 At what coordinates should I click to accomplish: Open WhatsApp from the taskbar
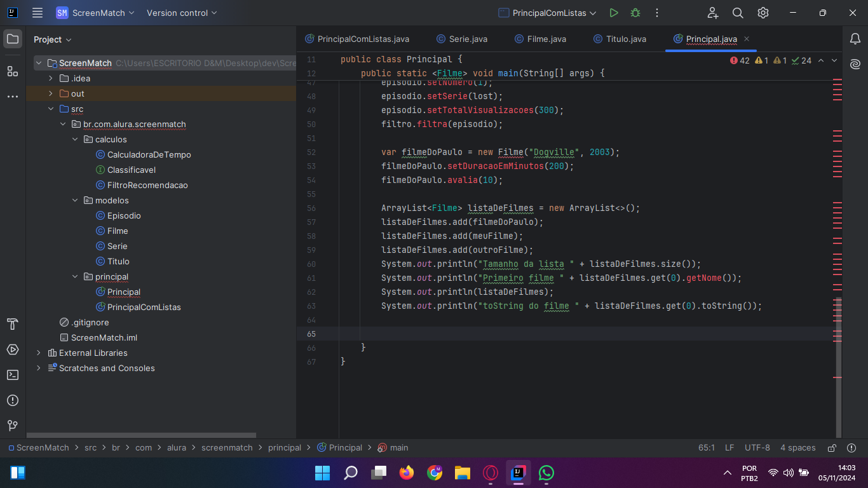tap(546, 473)
